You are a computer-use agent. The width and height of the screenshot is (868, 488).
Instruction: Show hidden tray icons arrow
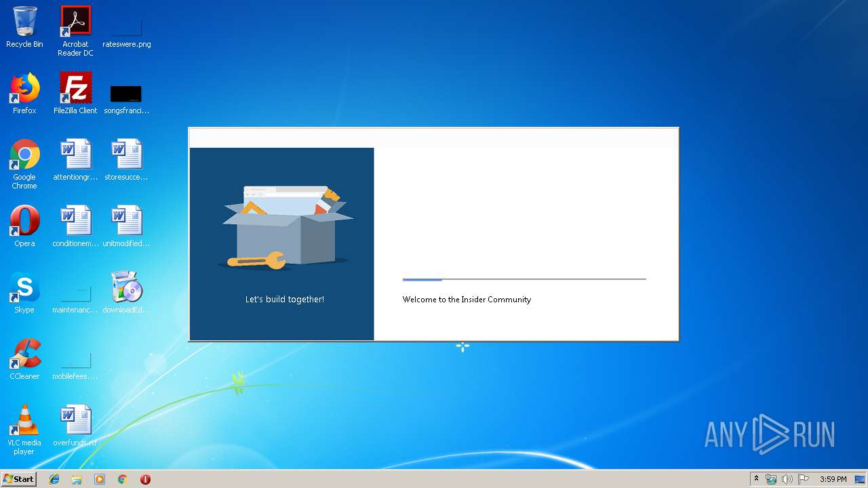tap(756, 479)
